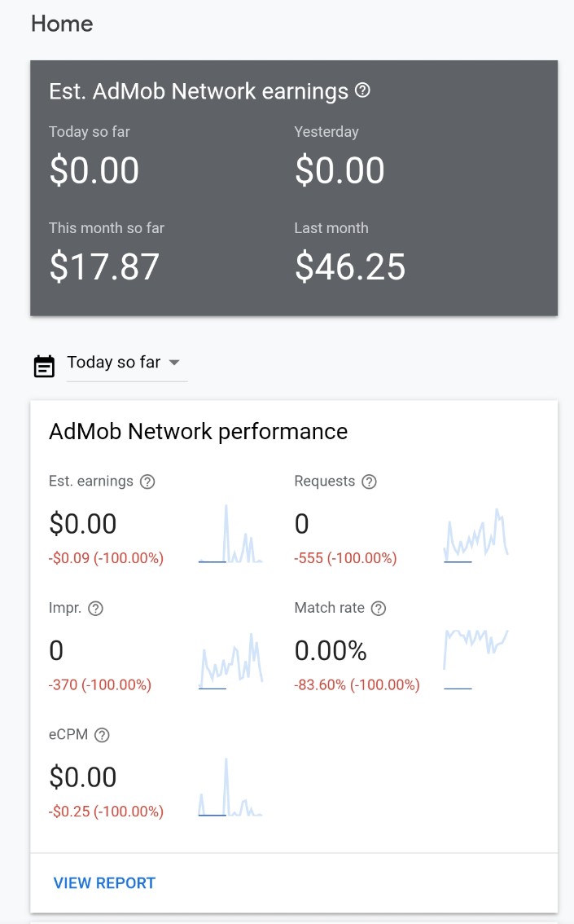574x924 pixels.
Task: Click help icon next to eCPM
Action: point(102,735)
